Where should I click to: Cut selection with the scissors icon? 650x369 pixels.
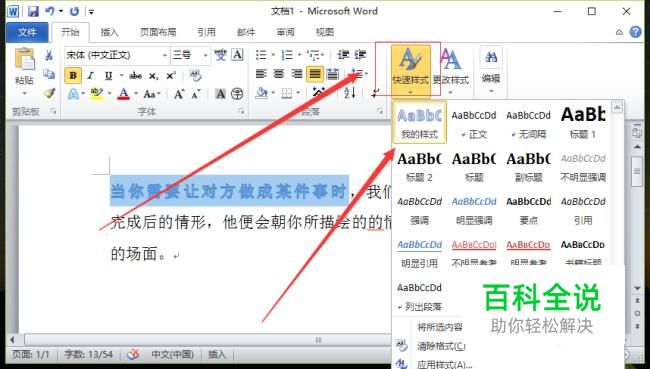click(x=49, y=55)
